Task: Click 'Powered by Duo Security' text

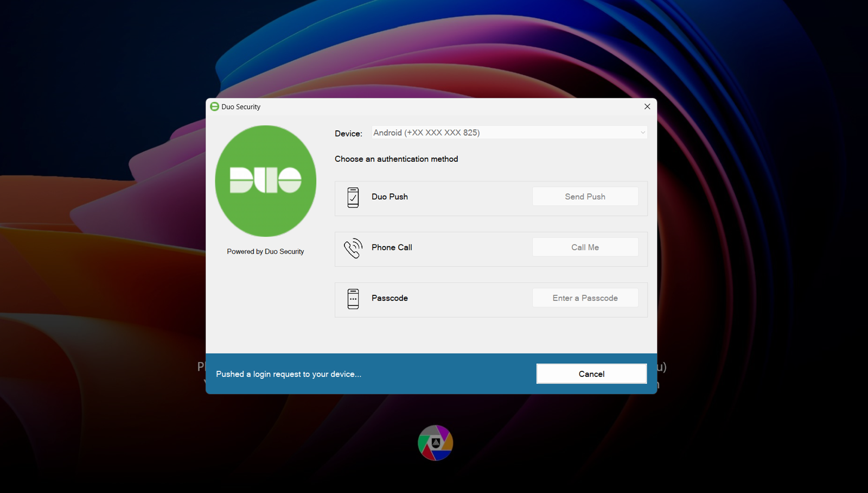Action: point(265,251)
